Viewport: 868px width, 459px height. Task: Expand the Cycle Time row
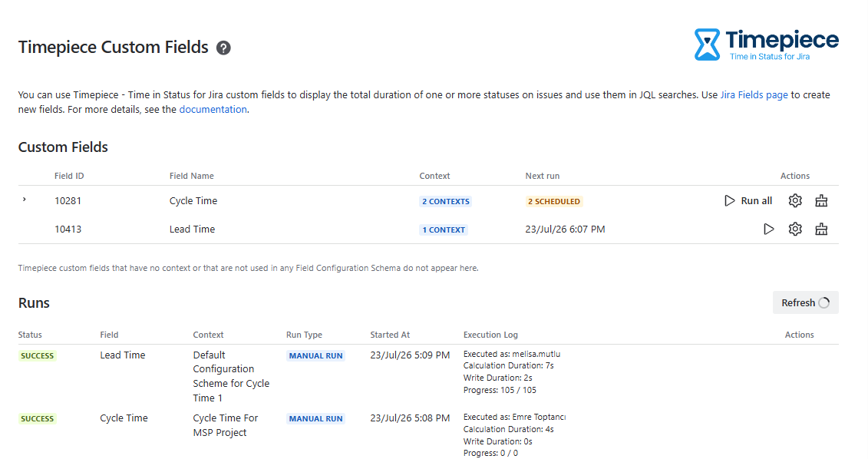25,200
